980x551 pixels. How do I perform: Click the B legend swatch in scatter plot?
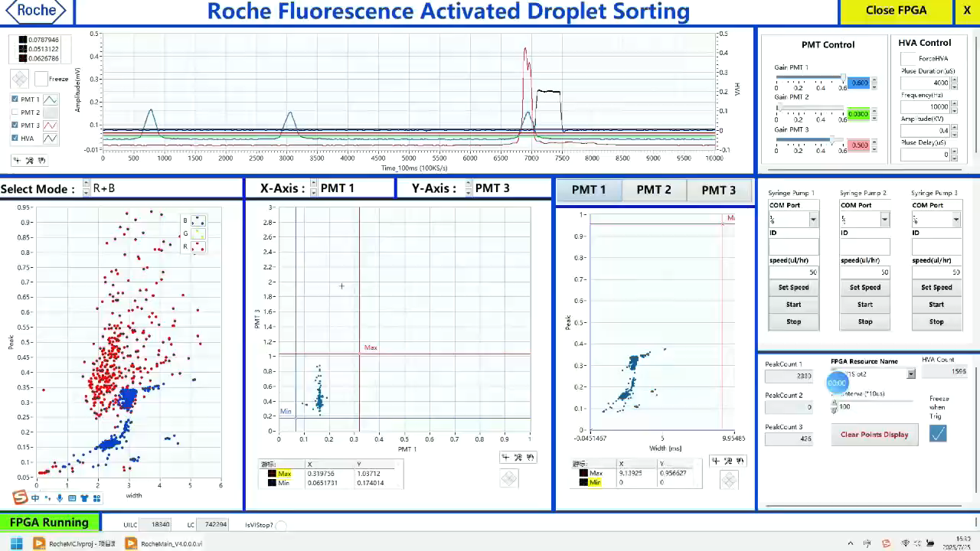198,220
